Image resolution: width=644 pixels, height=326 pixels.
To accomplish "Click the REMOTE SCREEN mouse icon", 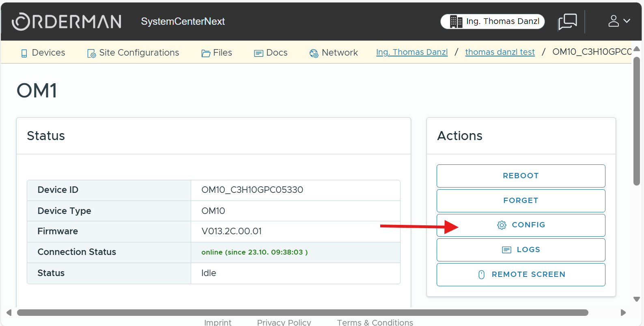I will (481, 275).
